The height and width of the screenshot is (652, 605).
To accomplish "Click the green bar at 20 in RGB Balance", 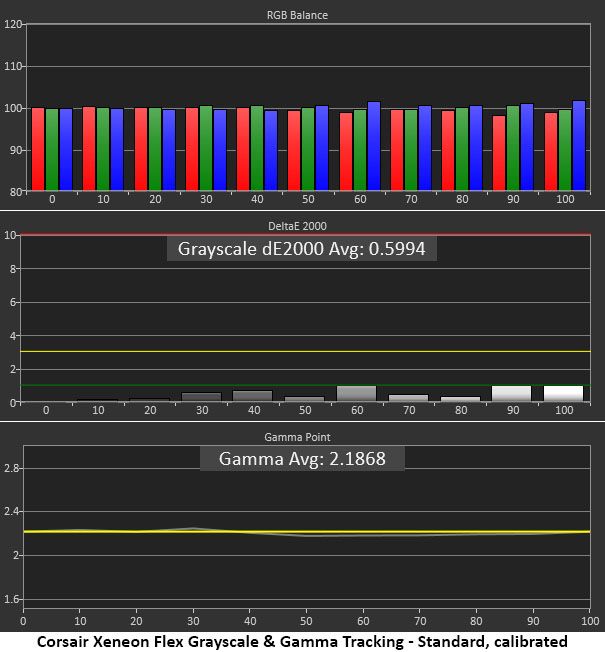I will (155, 149).
